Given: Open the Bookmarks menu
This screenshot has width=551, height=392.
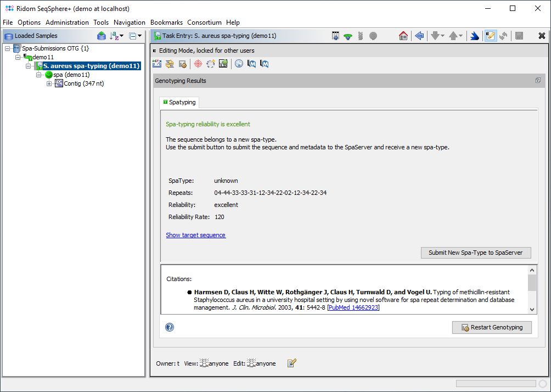Looking at the screenshot, I should click(x=166, y=23).
